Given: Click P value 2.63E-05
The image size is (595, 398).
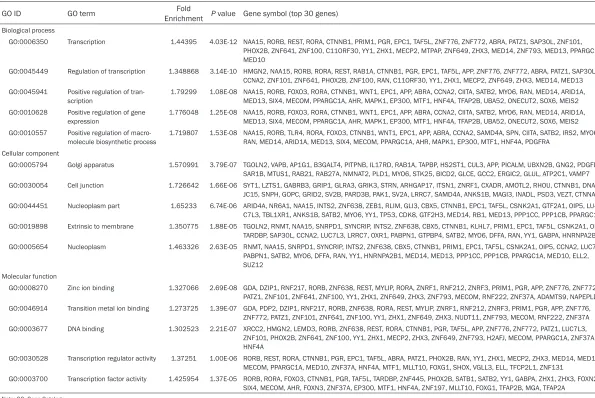Looking at the screenshot, I should coord(223,247).
